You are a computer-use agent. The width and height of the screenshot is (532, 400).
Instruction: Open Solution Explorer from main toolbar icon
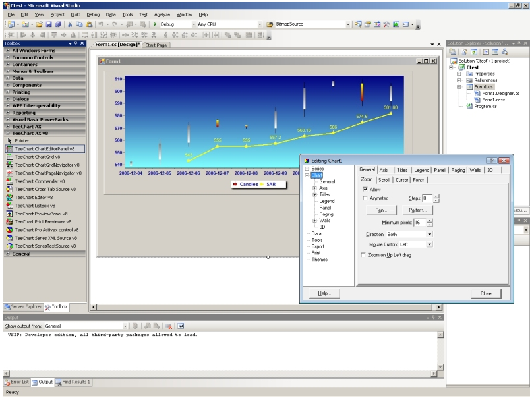coord(358,24)
